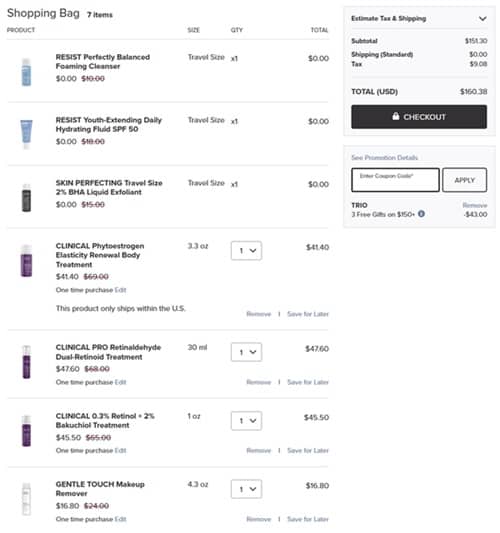Click the RESIST Foaming Cleanser product thumbnail

pos(26,72)
